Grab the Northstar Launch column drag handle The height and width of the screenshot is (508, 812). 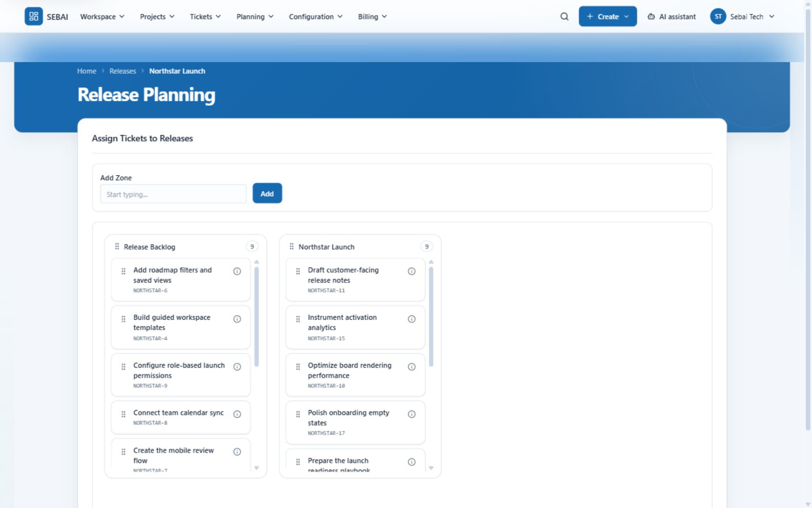point(292,247)
